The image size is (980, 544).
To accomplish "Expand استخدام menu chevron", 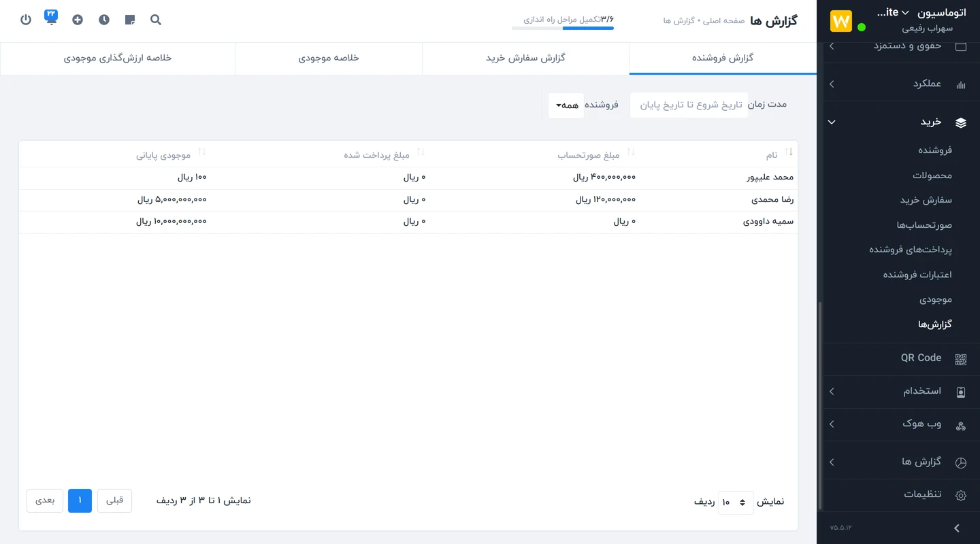I will (x=832, y=392).
